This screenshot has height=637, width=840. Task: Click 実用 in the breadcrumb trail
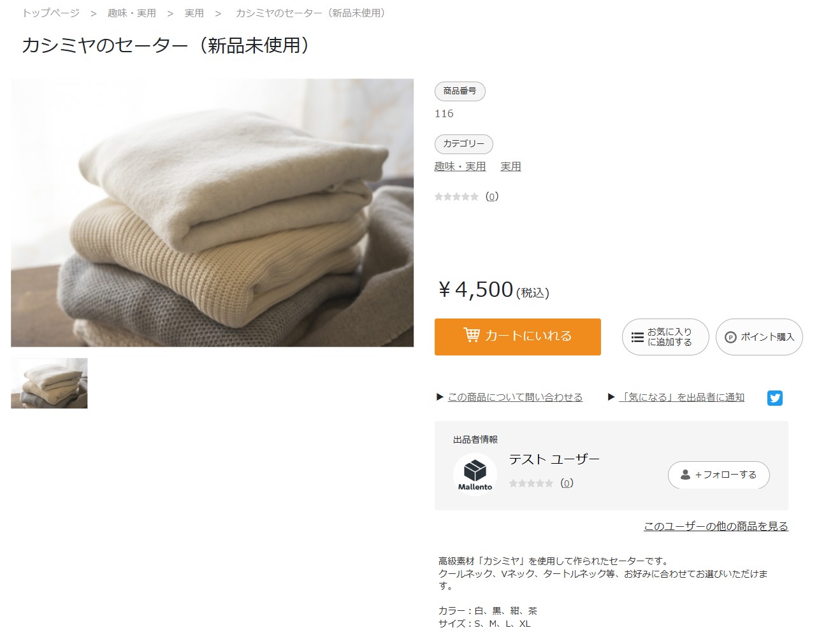[x=194, y=13]
